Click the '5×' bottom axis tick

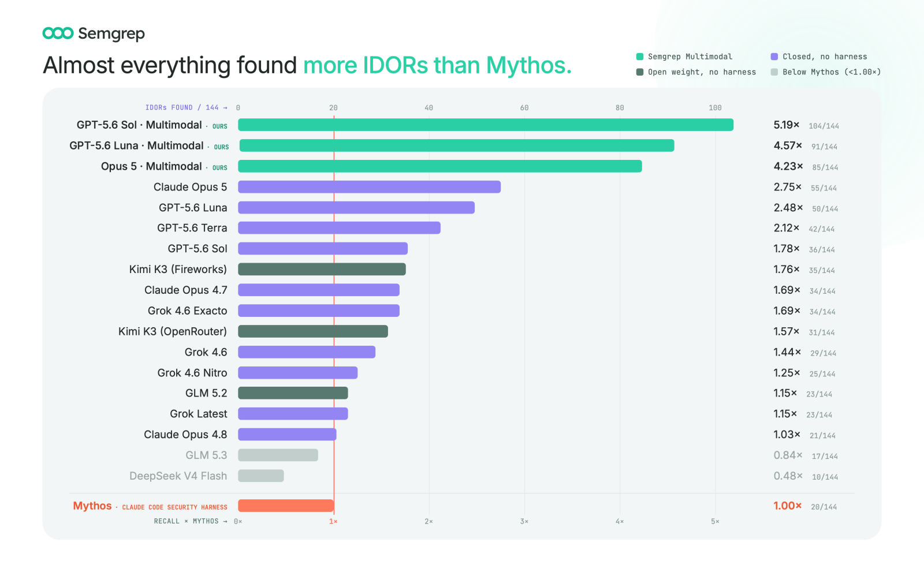click(x=715, y=522)
